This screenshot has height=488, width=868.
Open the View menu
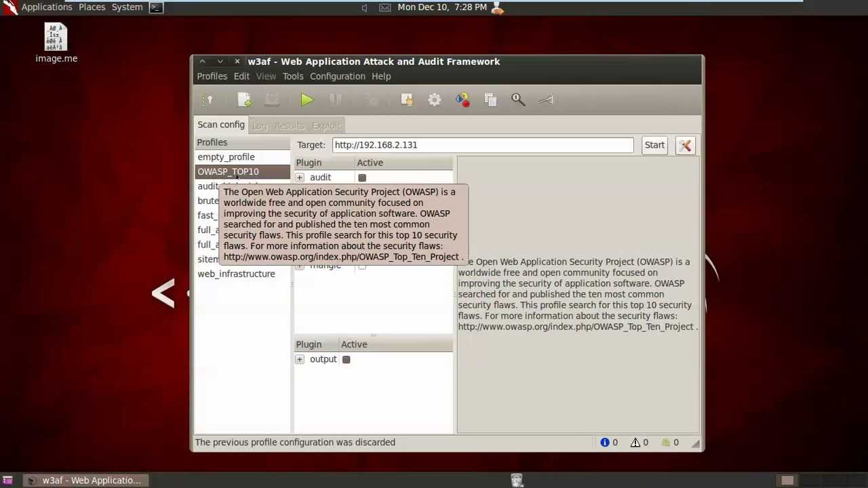266,77
